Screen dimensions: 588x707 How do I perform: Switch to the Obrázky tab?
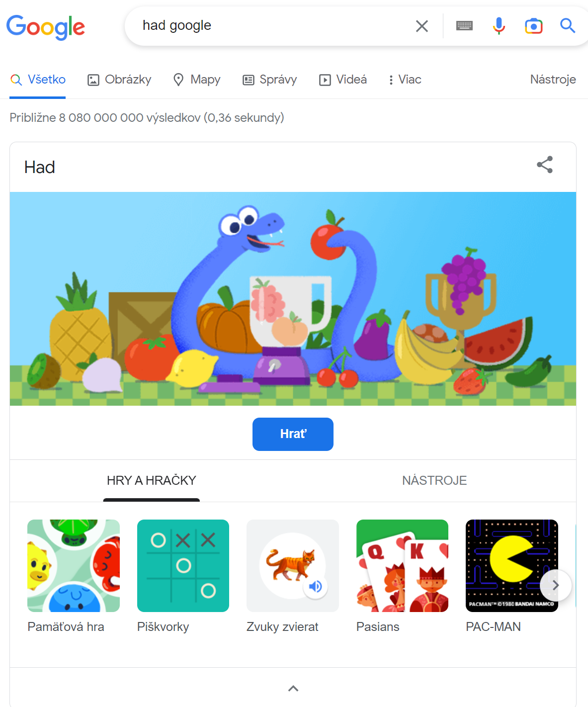pos(119,80)
